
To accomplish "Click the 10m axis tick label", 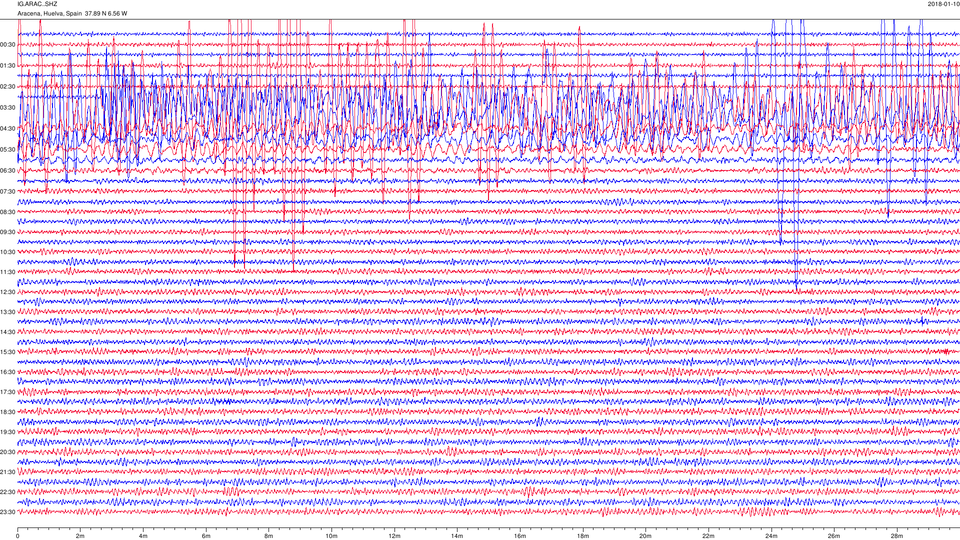I will click(331, 536).
